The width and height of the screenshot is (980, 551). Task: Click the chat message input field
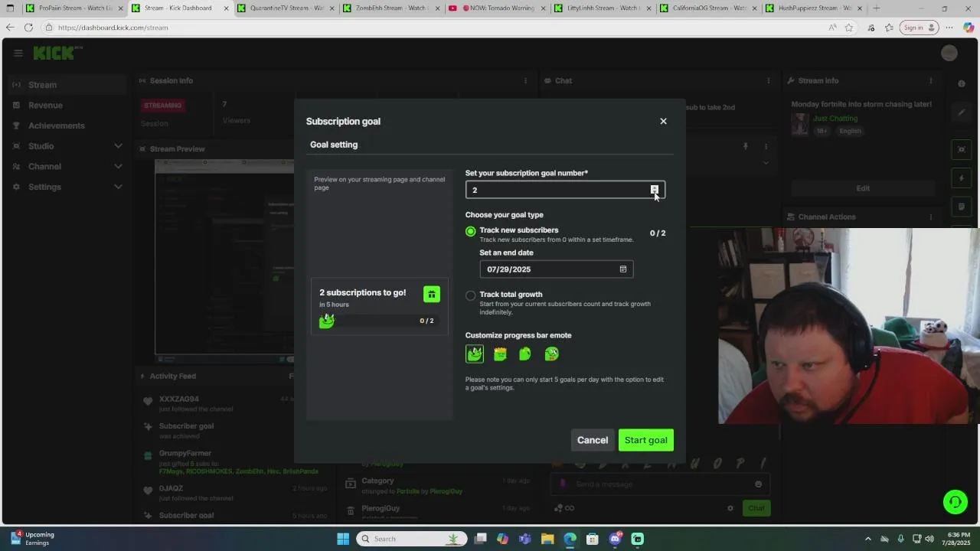pyautogui.click(x=658, y=484)
